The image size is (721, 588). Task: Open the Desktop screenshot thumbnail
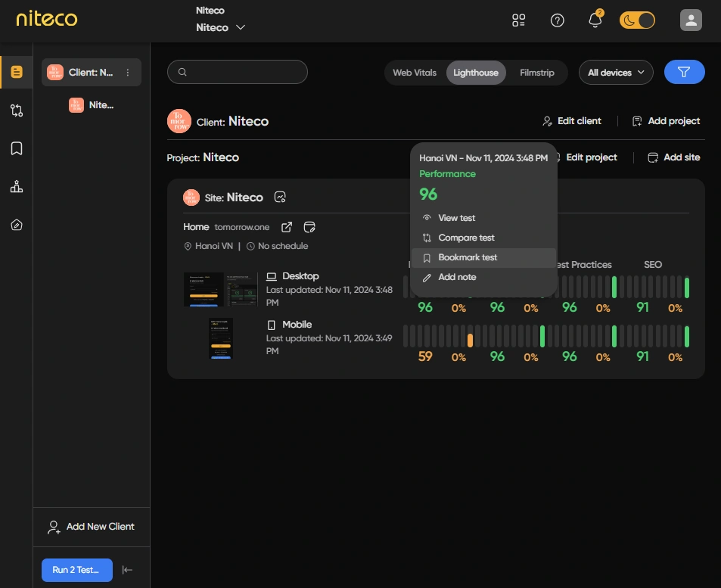pos(221,289)
